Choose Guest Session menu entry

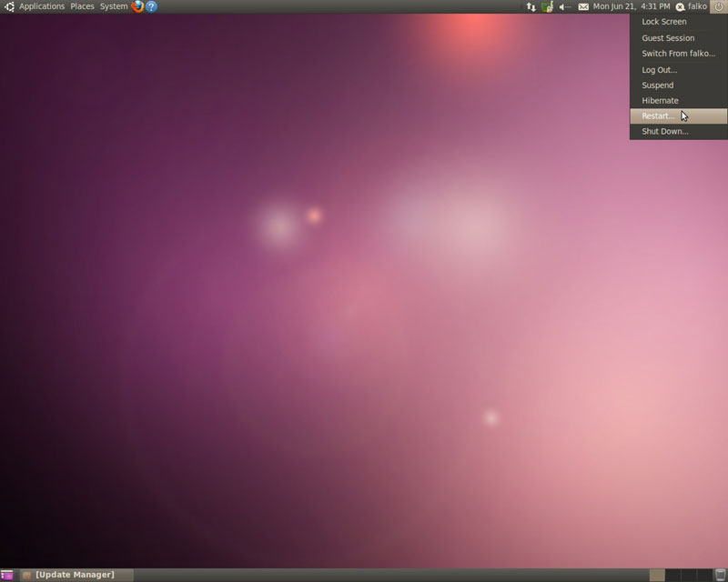pyautogui.click(x=678, y=38)
